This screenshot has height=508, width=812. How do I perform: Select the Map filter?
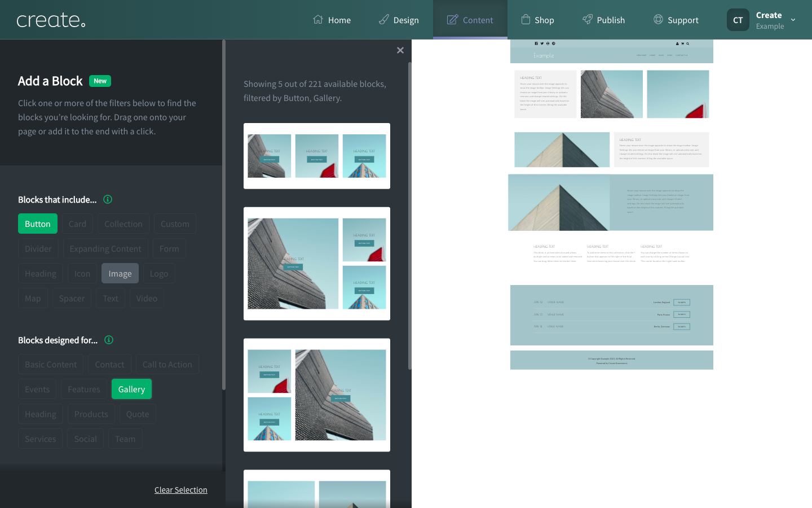33,298
